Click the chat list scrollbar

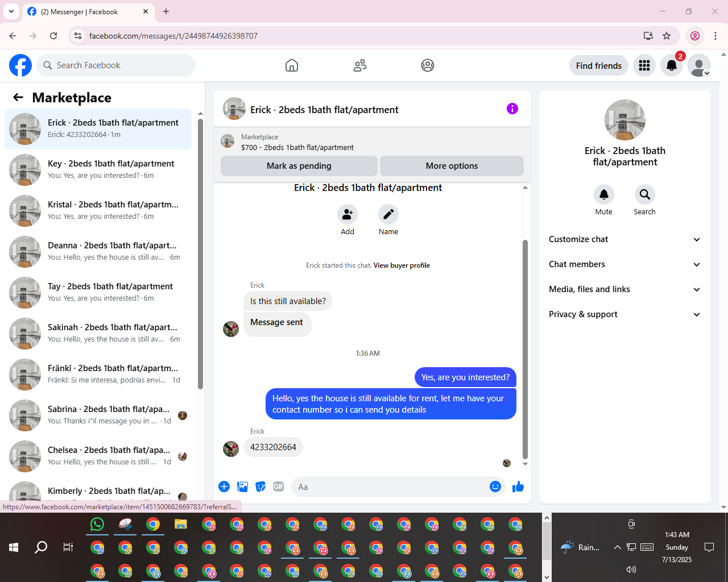coord(200,254)
